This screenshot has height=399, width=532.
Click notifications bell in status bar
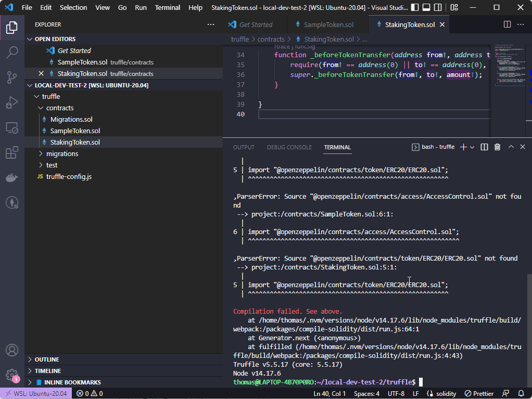[x=521, y=394]
